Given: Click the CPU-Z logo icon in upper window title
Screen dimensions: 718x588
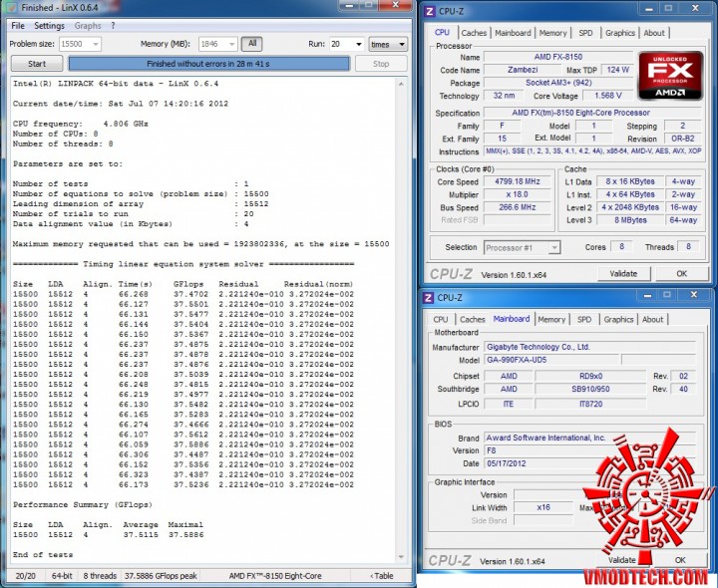Looking at the screenshot, I should click(x=430, y=11).
